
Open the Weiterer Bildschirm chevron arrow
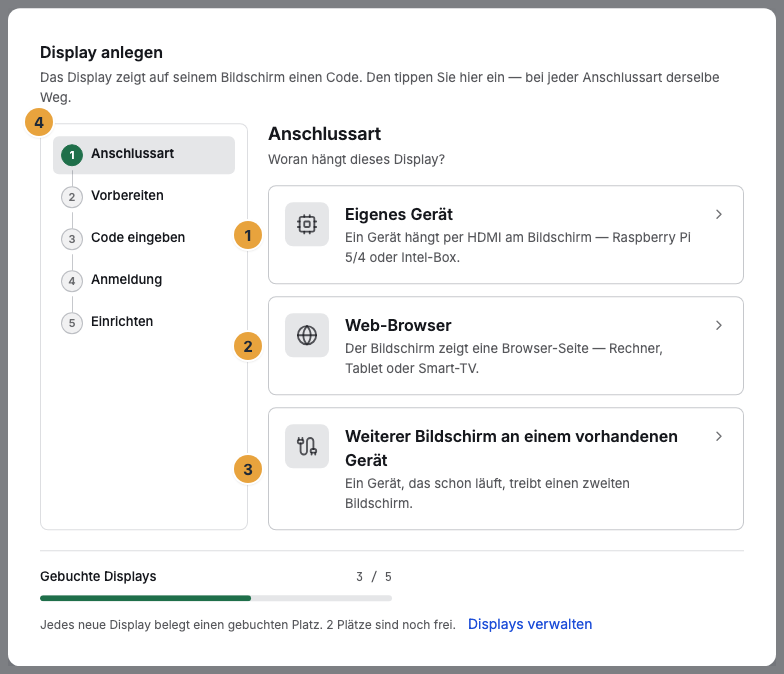tap(718, 436)
